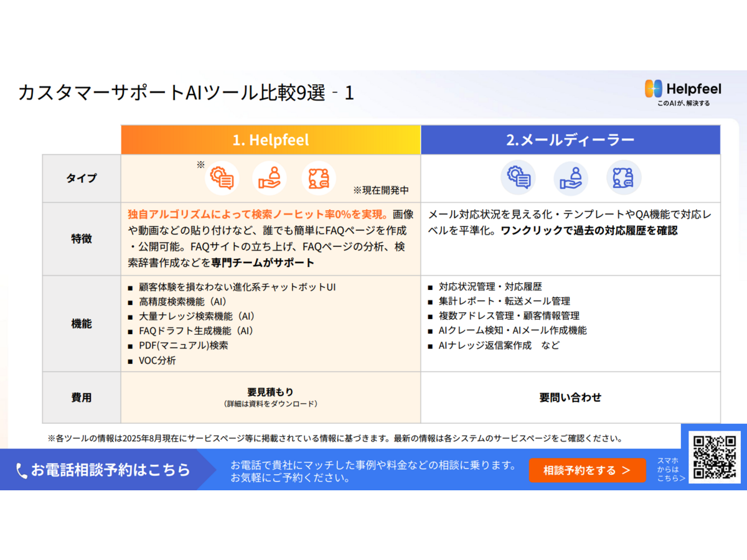Select the 2.メールディーラー column header
Screen dimensions: 747x560
coord(570,140)
